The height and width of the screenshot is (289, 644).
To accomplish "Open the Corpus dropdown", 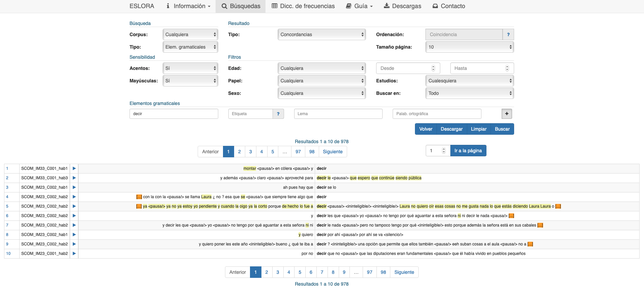I will click(x=190, y=34).
